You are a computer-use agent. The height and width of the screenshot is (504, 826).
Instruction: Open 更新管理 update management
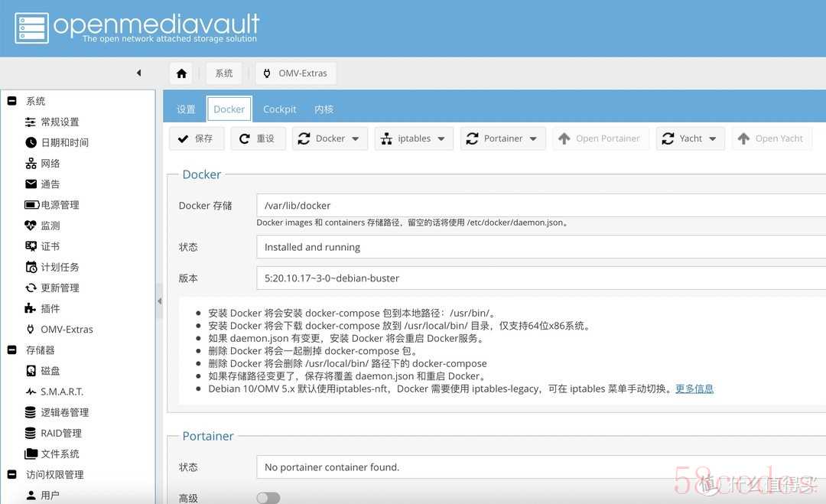[x=52, y=288]
